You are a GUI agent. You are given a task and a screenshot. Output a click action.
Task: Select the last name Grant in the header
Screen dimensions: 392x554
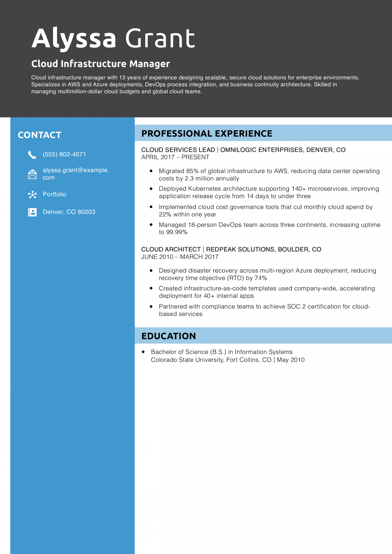tap(160, 38)
